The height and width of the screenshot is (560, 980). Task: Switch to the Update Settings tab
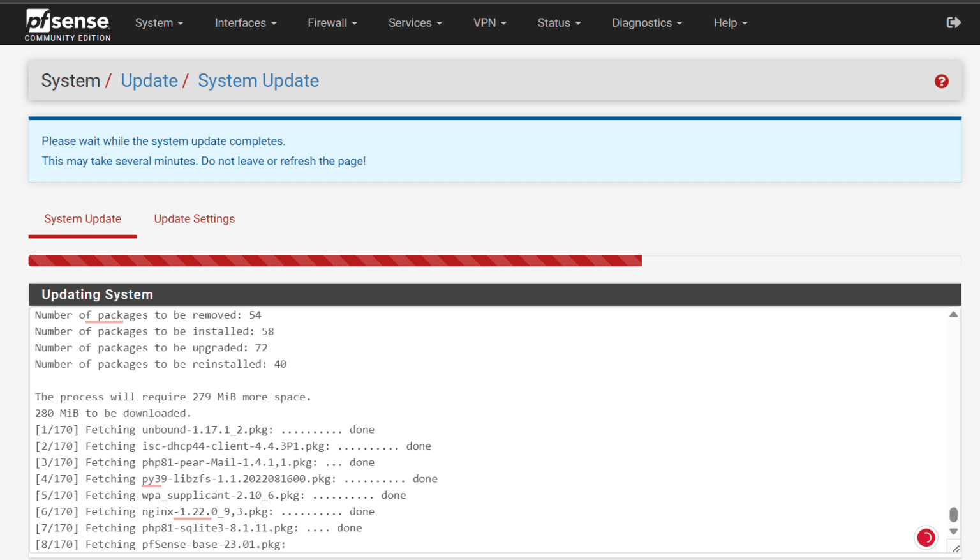pyautogui.click(x=195, y=219)
